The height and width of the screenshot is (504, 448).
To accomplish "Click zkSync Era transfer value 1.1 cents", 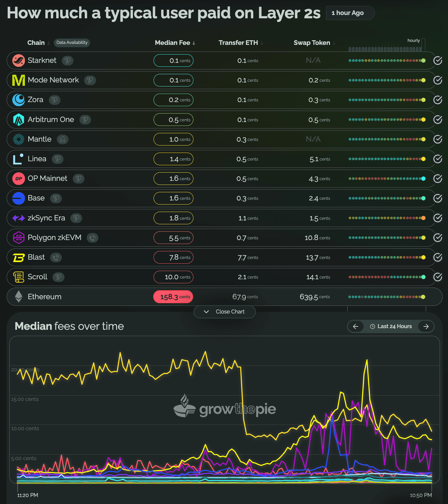I will [248, 218].
